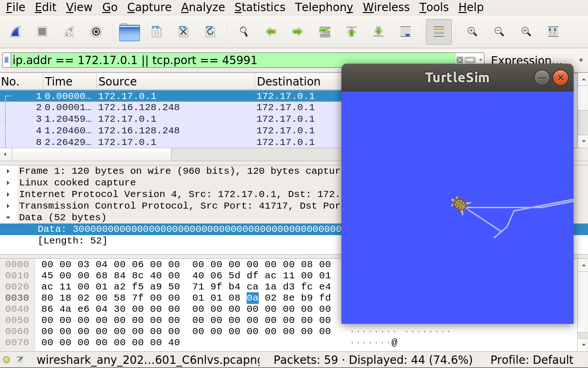Toggle auto-scroll to last packet icon
The image size is (588, 368).
click(x=405, y=32)
